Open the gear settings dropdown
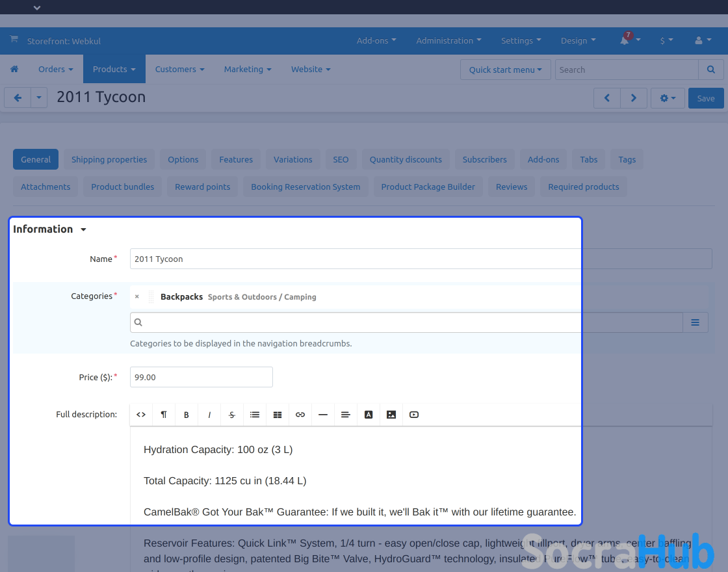The width and height of the screenshot is (728, 572). 668,98
